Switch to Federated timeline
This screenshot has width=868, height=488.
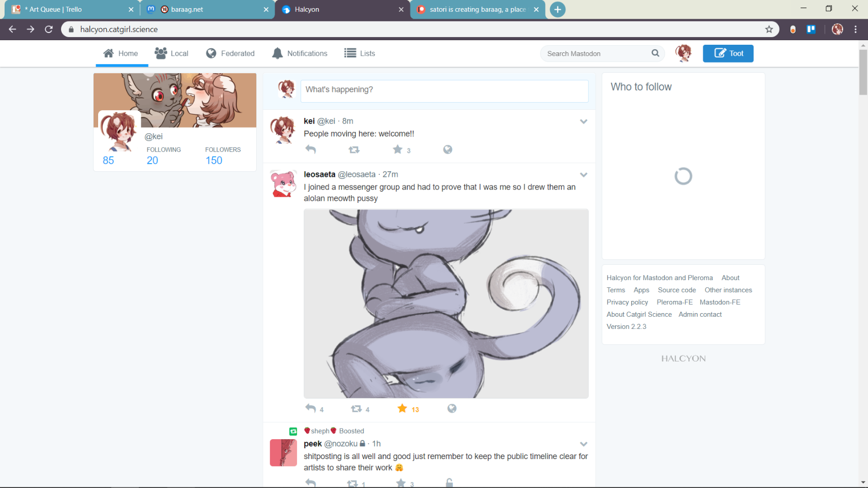(230, 53)
